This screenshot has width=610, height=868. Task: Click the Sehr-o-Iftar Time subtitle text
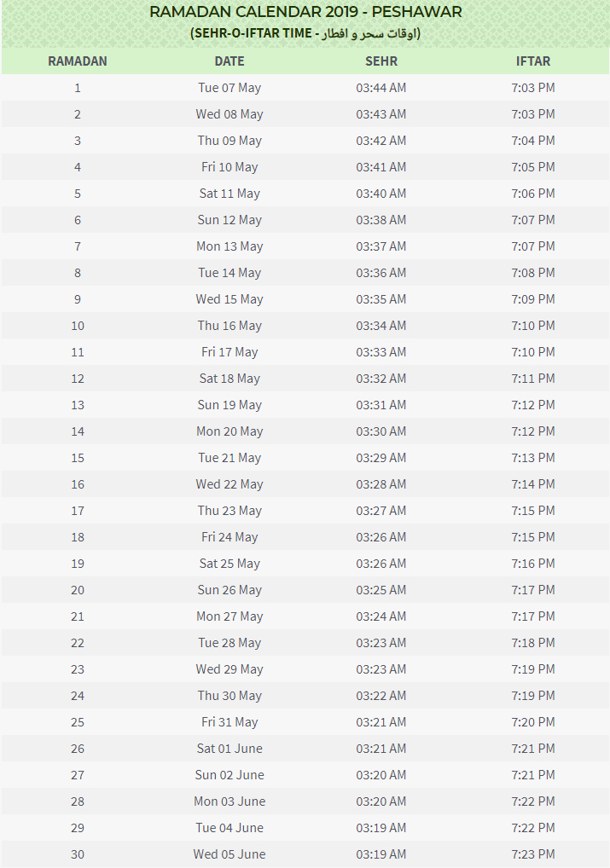coord(305,33)
